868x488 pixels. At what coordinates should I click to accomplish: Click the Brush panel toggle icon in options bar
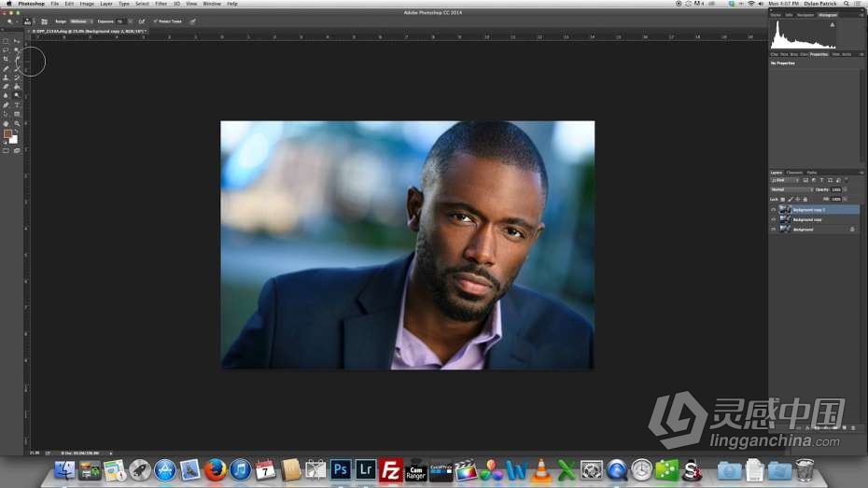click(44, 21)
